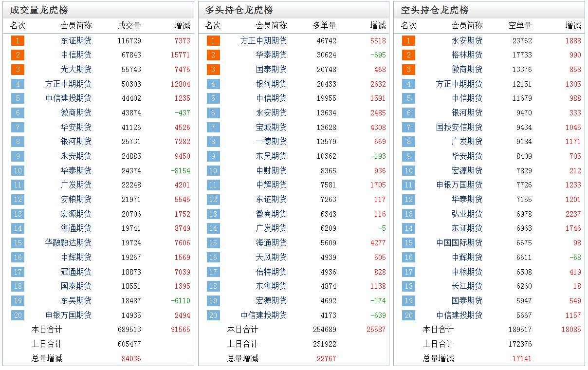This screenshot has width=588, height=370.
Task: Click the long position value 30624
Action: 327,55
